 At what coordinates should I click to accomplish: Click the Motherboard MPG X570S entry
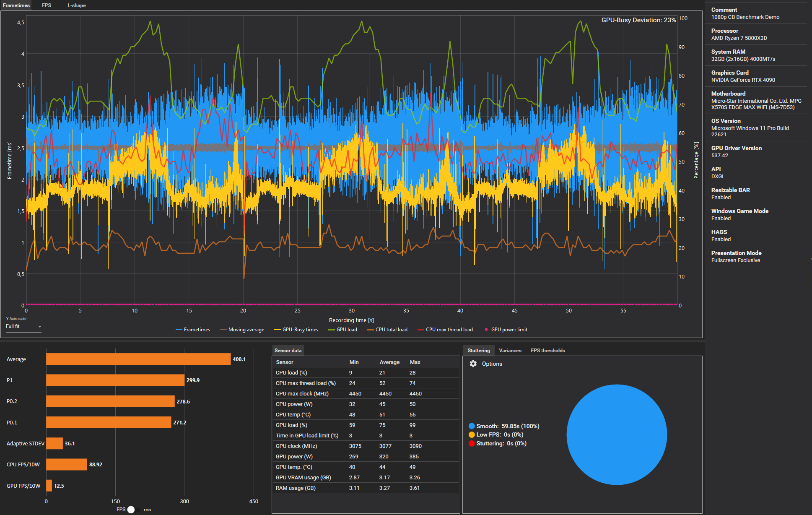pos(756,100)
